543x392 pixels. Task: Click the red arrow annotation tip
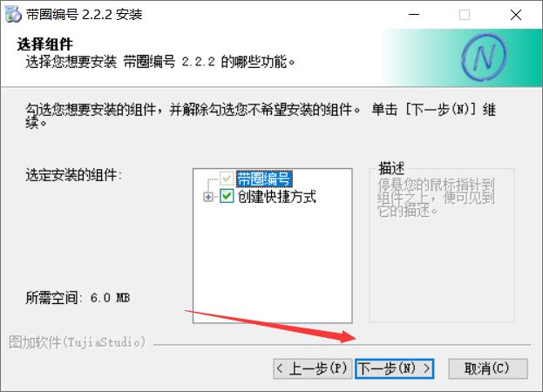click(354, 337)
